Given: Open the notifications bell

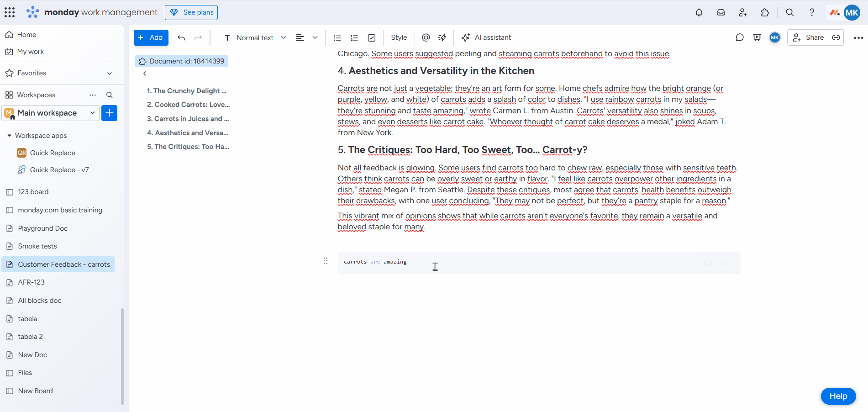Looking at the screenshot, I should 699,12.
